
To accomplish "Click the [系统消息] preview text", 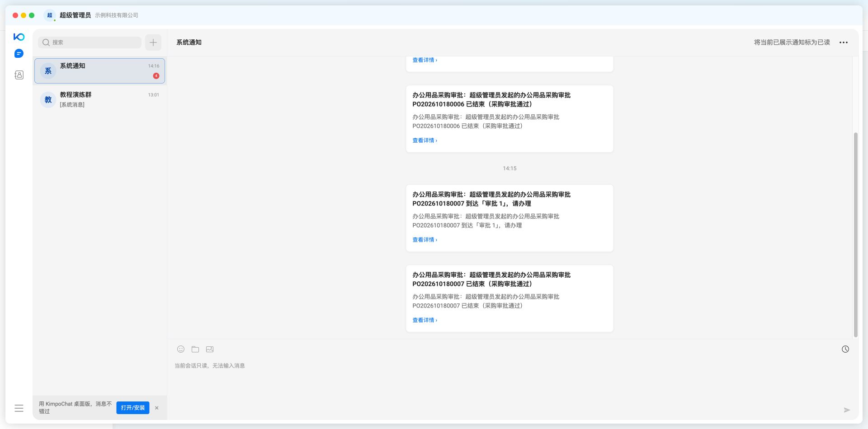I will [72, 105].
